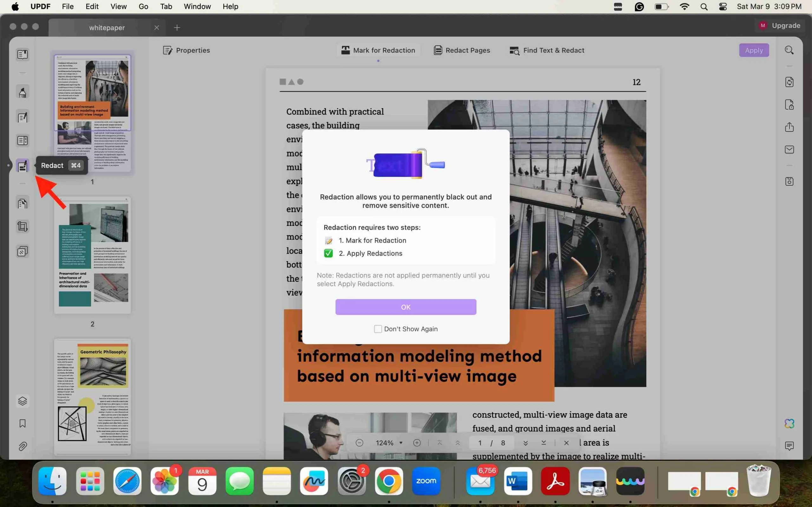The width and height of the screenshot is (812, 507).
Task: Click Apply to apply redactions
Action: [754, 50]
